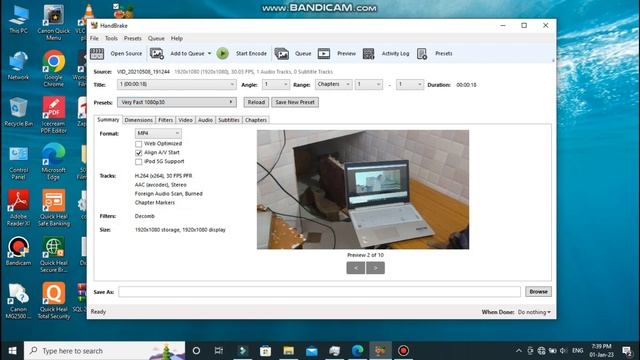Viewport: 640px width, 360px height.
Task: Click the Reload preset button
Action: (256, 102)
